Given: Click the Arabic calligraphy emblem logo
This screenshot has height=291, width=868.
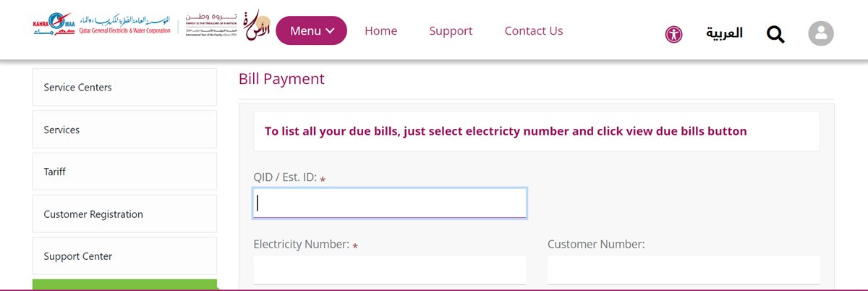Looking at the screenshot, I should [257, 27].
